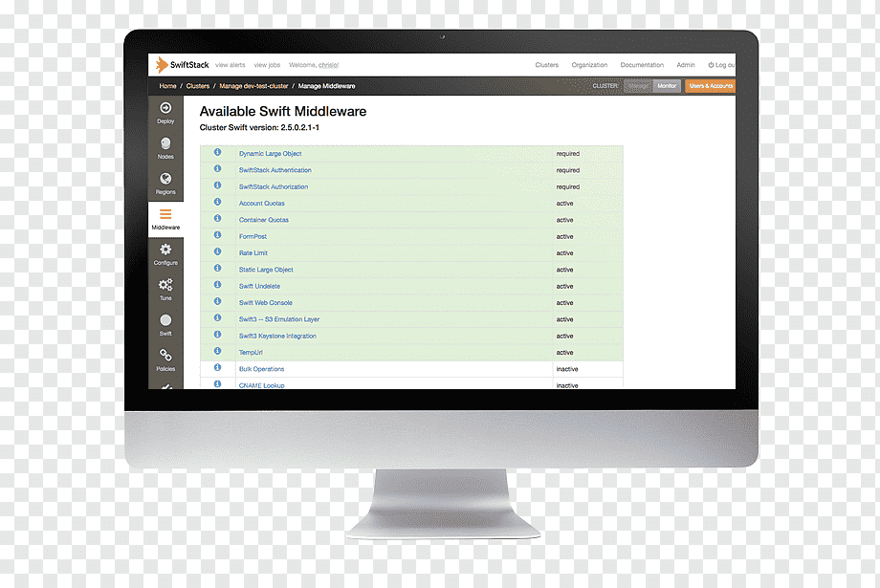This screenshot has height=588, width=880.
Task: Click the chrisiol username link
Action: point(329,65)
